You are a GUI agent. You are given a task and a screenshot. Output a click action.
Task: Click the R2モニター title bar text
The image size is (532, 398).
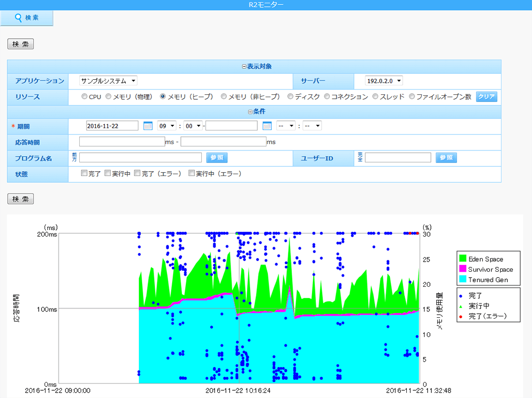[266, 5]
